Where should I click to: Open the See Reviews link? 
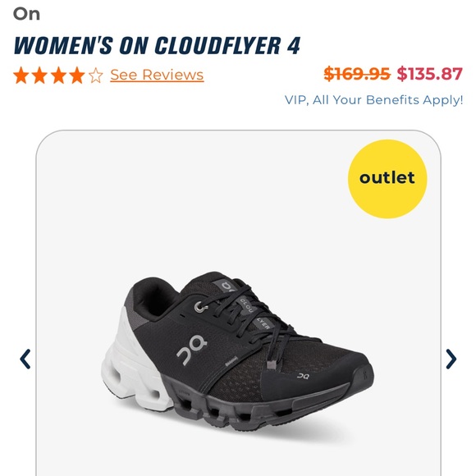157,75
